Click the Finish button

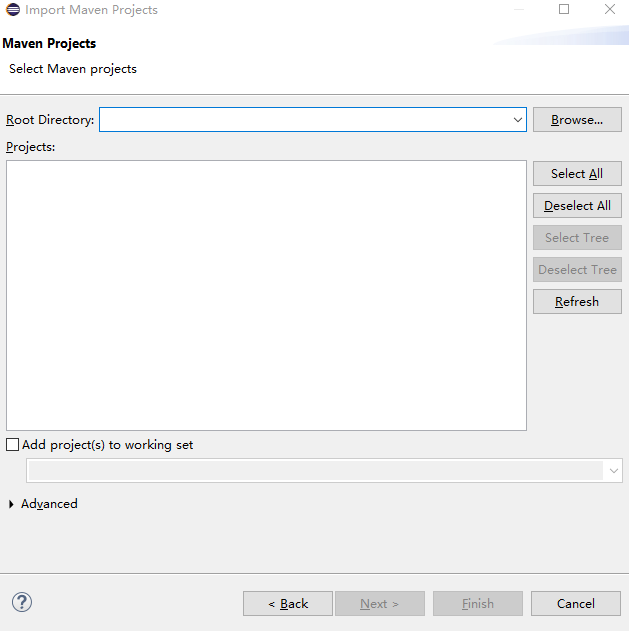pos(478,604)
